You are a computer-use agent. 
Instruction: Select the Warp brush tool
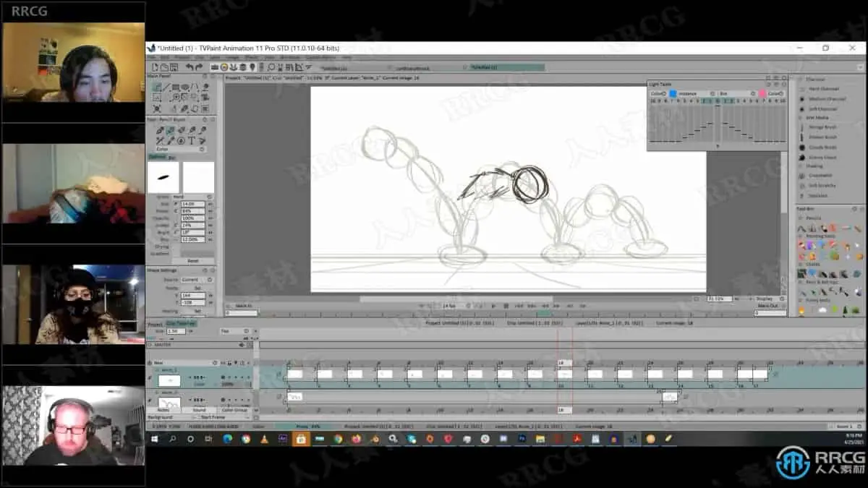click(202, 141)
